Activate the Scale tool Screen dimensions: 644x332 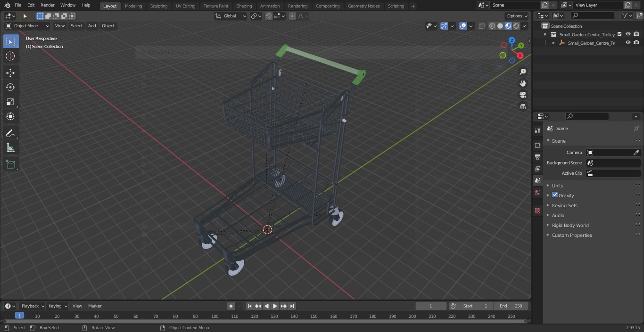(10, 102)
